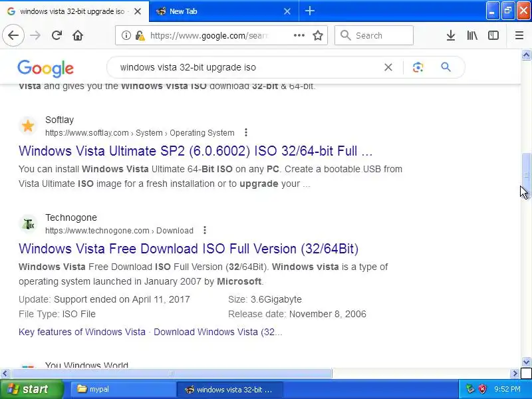Click the horizontal scrollbar left arrow
The width and height of the screenshot is (532, 399).
point(5,374)
